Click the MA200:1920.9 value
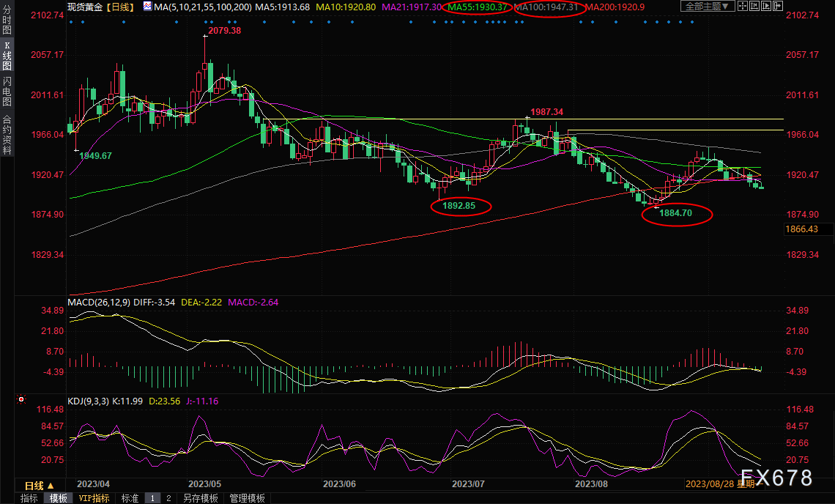This screenshot has width=835, height=504. [x=615, y=7]
